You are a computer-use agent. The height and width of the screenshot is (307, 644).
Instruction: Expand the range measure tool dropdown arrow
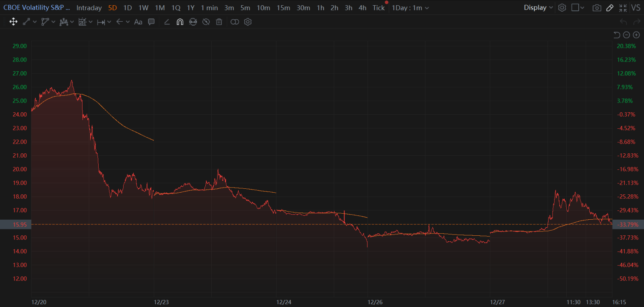[109, 22]
